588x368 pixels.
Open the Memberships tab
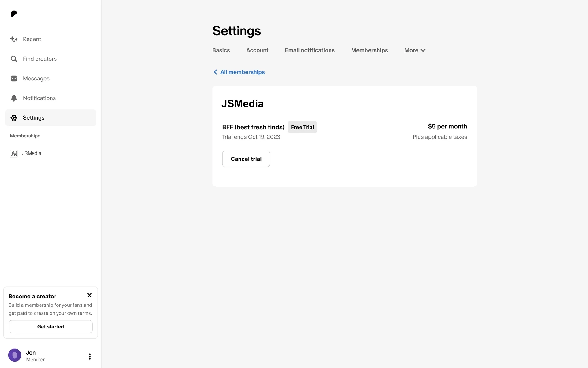(369, 50)
